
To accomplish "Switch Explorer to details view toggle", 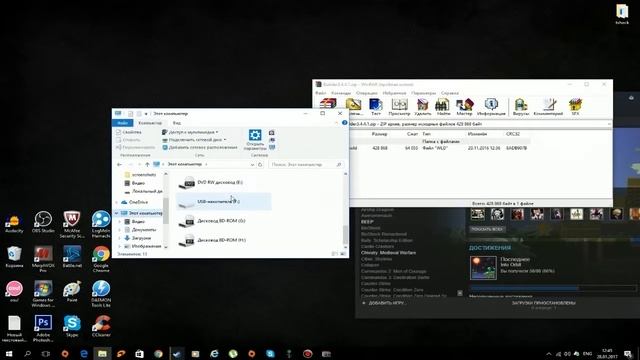I will [335, 254].
